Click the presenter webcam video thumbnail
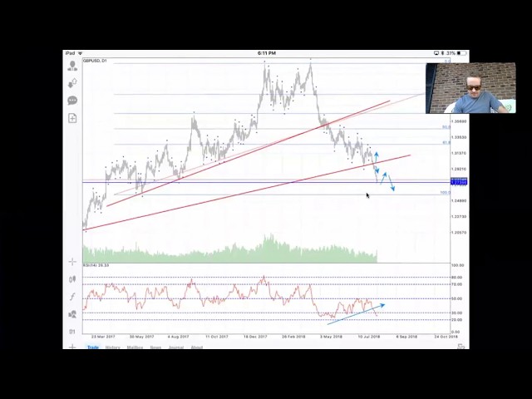The width and height of the screenshot is (532, 399). (x=470, y=88)
